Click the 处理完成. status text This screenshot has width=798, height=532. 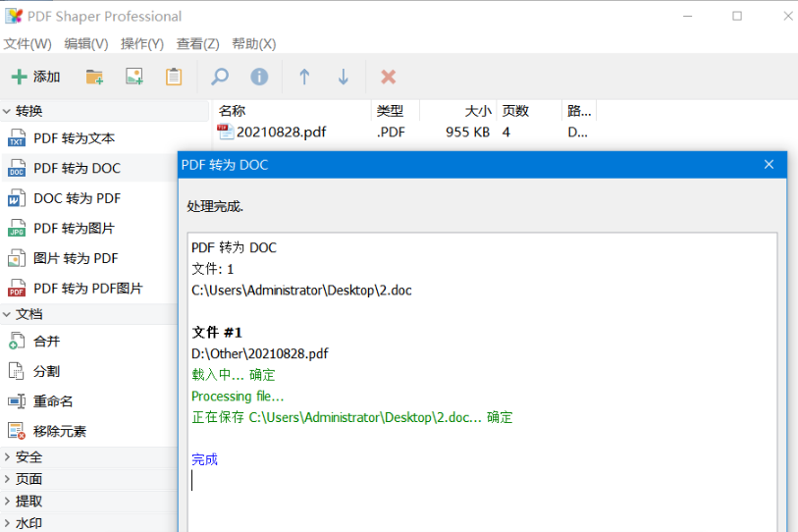(215, 206)
